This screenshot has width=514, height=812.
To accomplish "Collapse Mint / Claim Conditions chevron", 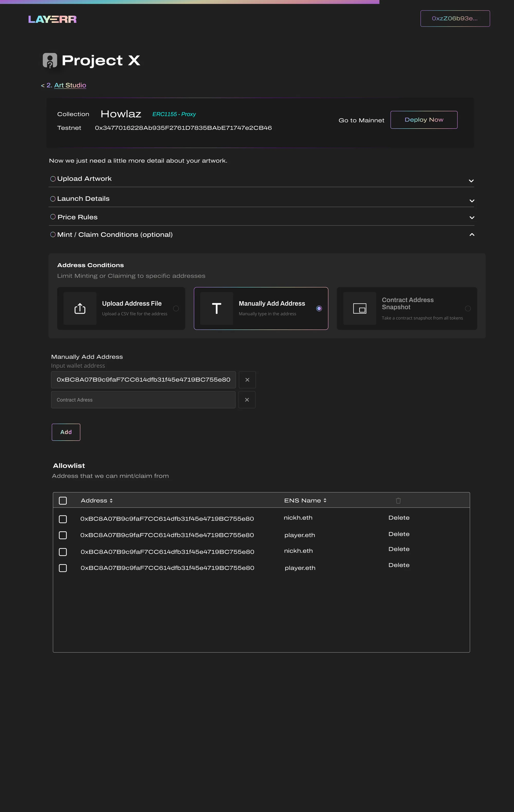I will pos(472,234).
